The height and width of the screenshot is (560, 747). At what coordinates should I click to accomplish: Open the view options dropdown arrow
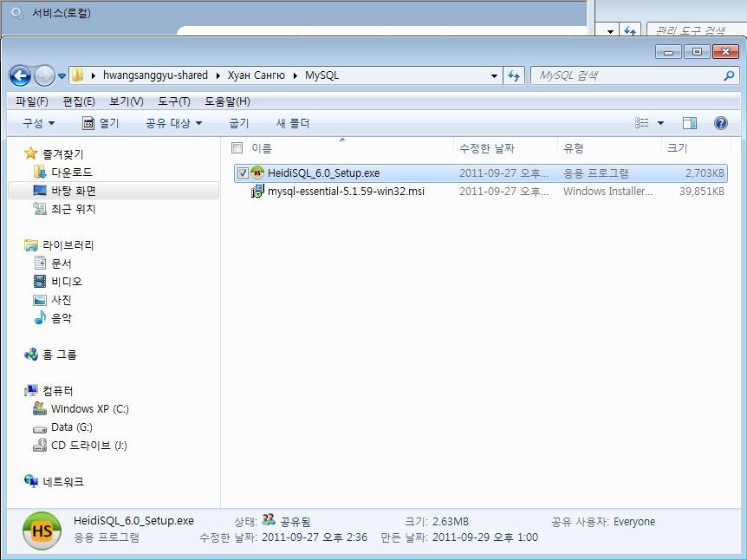coord(660,123)
